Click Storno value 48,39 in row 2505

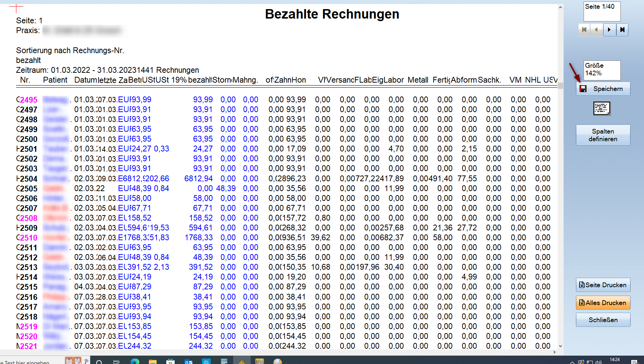226,188
